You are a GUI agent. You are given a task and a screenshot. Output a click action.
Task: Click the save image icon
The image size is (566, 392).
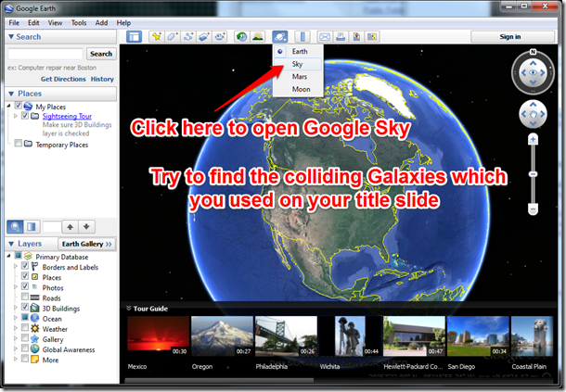click(x=356, y=37)
